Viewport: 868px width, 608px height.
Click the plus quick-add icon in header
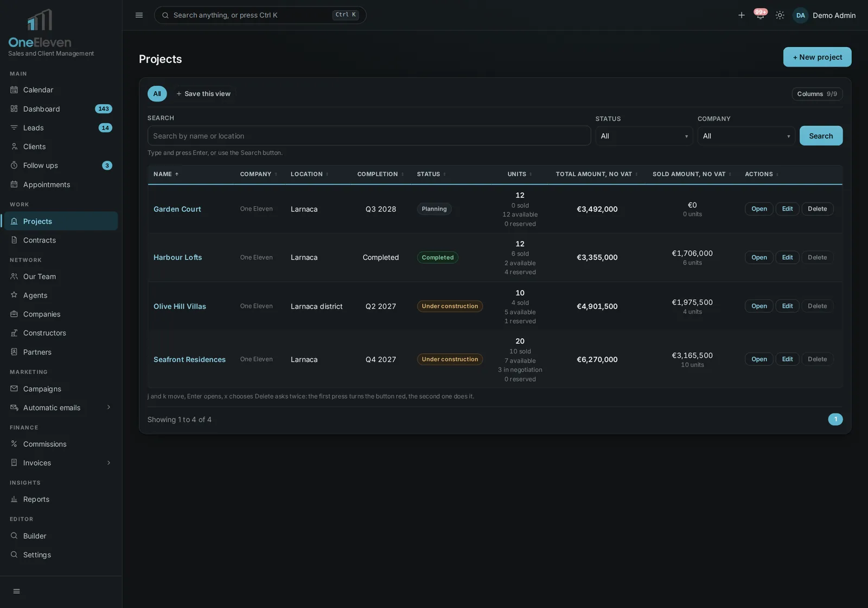(x=741, y=15)
